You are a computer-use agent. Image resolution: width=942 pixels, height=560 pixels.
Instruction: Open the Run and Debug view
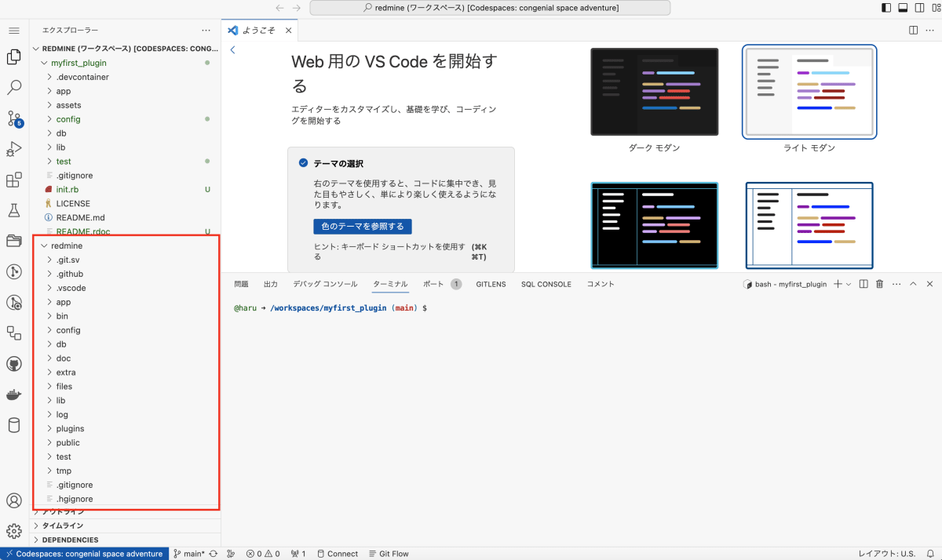click(13, 149)
